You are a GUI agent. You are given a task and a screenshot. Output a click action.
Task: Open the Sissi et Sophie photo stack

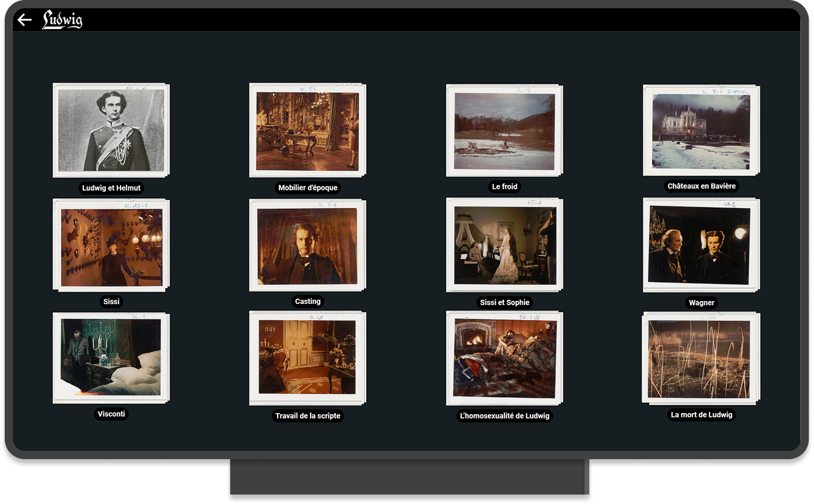pyautogui.click(x=504, y=245)
